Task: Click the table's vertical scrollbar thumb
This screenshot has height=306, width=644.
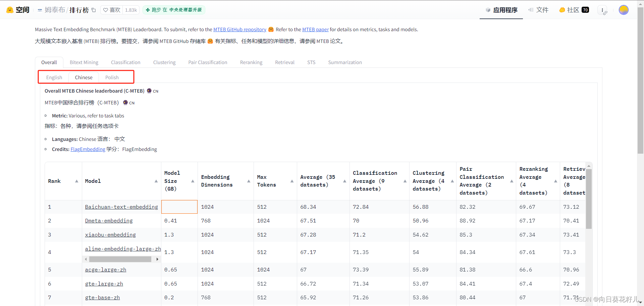Action: [x=589, y=199]
